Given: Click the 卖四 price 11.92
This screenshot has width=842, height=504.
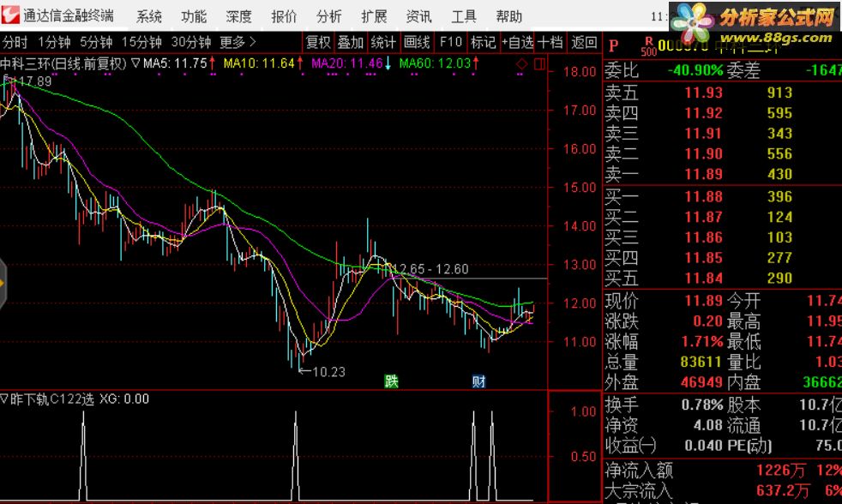Looking at the screenshot, I should [703, 113].
